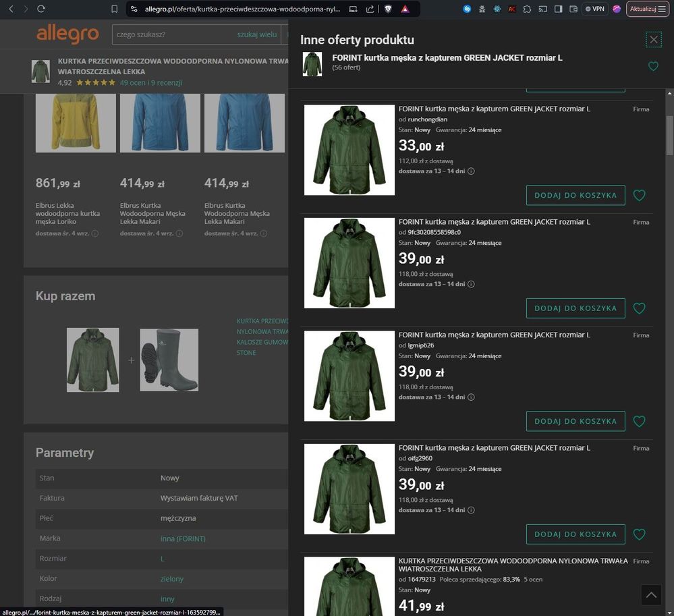Show delivery info icon under the 861,99 zł product
Image resolution: width=674 pixels, height=616 pixels.
click(95, 233)
